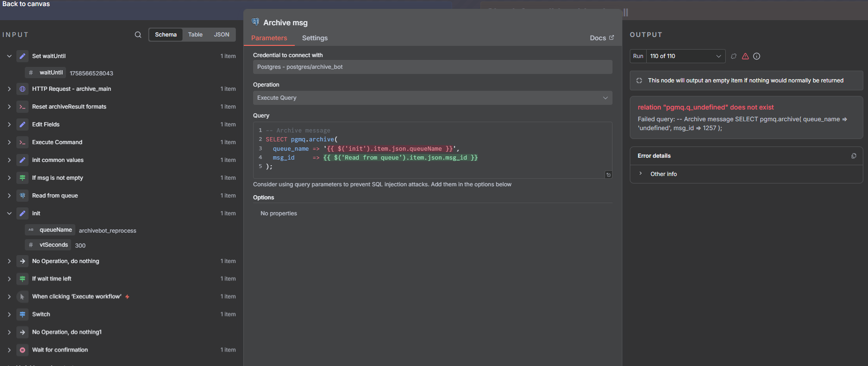Click the search icon in Input panel

(x=138, y=35)
